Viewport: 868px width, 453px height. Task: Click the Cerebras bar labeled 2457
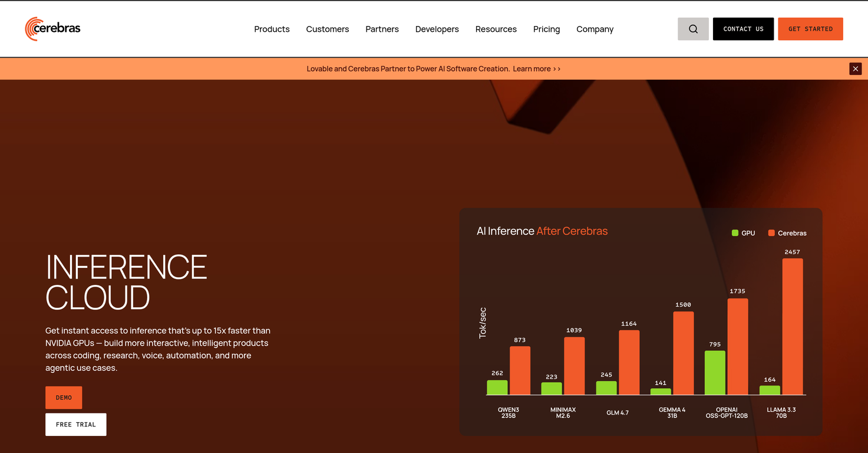pos(793,326)
